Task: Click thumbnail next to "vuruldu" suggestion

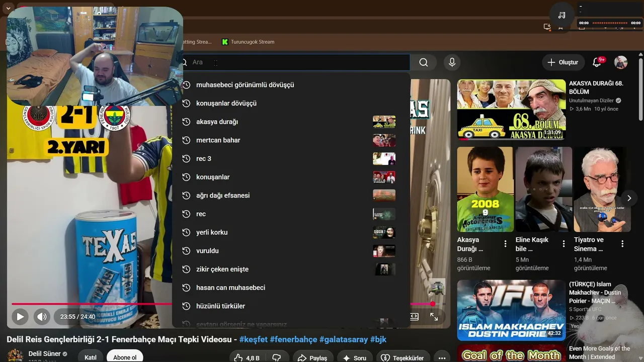Action: (x=384, y=251)
